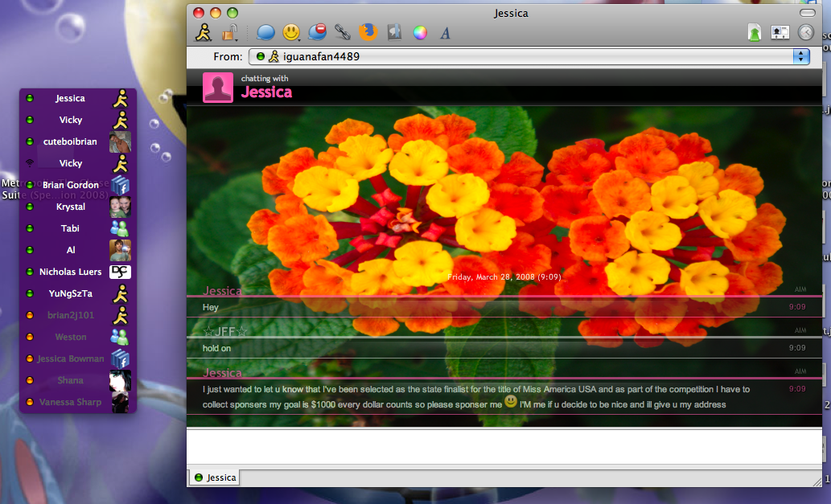Click the blue speech bubble toolbar icon
This screenshot has width=831, height=504.
click(x=265, y=33)
